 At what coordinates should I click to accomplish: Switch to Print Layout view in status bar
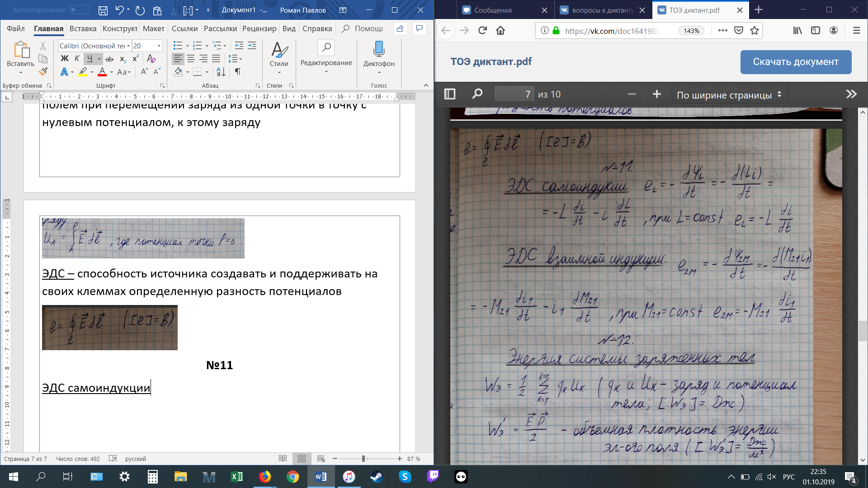coord(302,459)
